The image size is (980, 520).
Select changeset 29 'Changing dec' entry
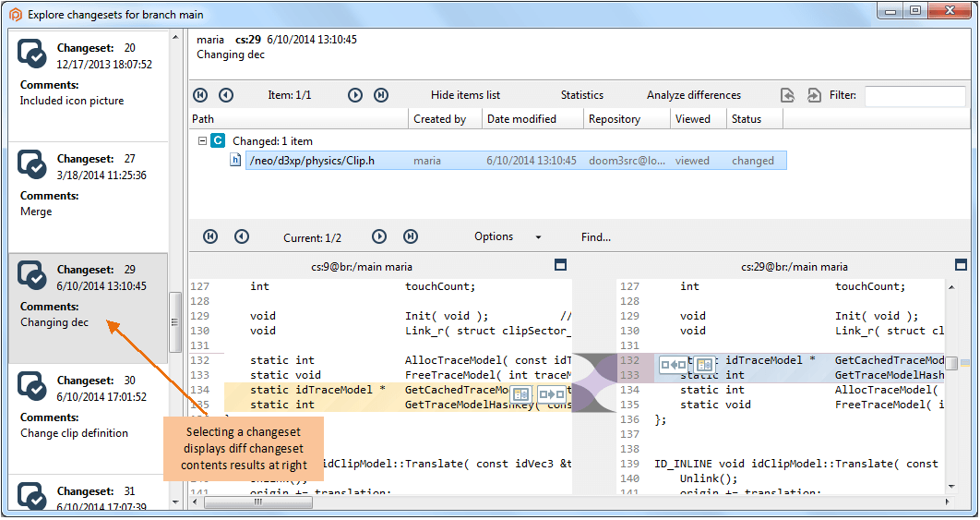click(88, 308)
